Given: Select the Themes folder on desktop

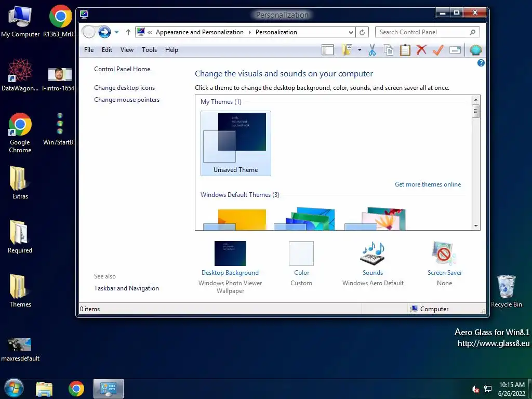Looking at the screenshot, I should 20,291.
